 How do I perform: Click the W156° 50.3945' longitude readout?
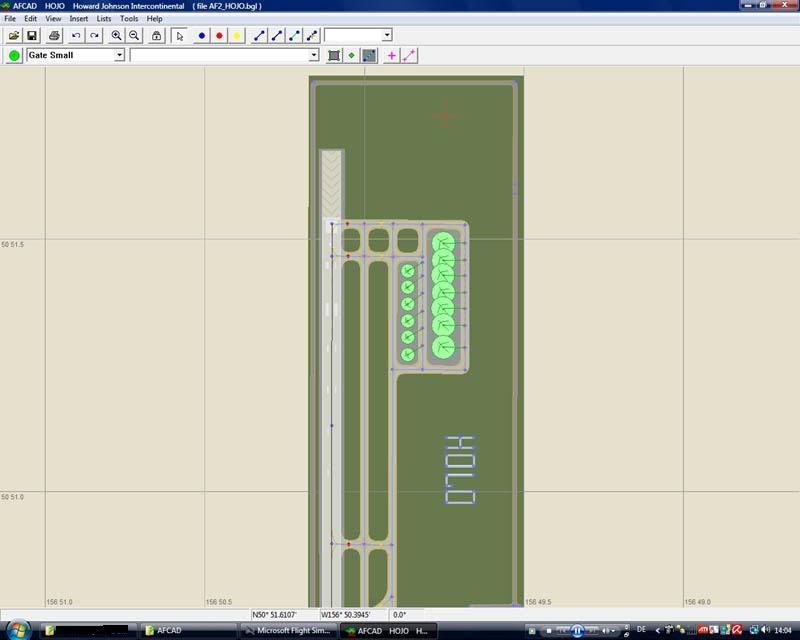tap(345, 615)
